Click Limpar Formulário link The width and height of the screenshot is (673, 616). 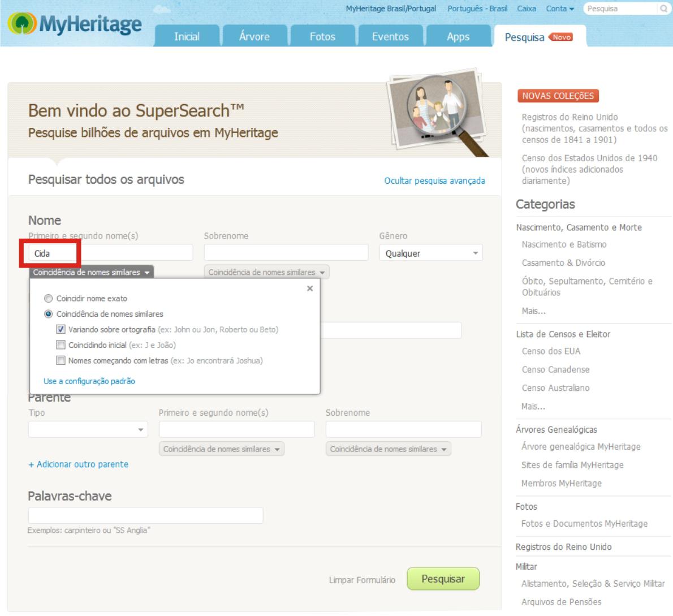[362, 580]
